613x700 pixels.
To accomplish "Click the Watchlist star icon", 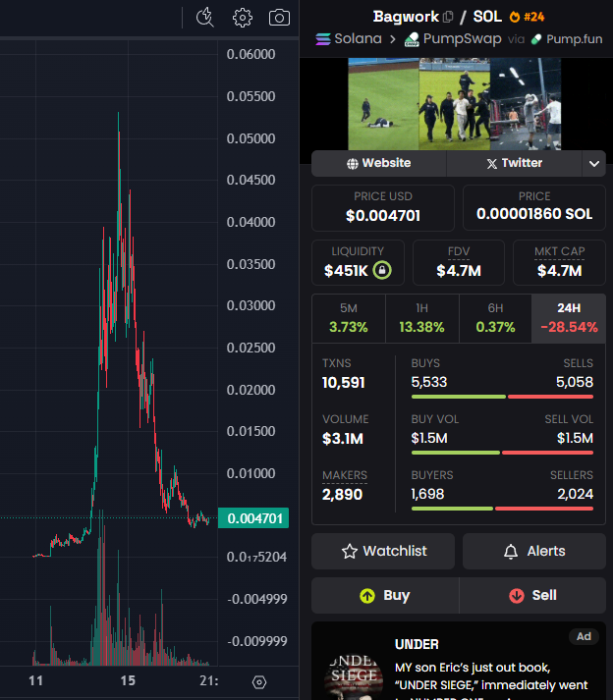I will tap(350, 552).
